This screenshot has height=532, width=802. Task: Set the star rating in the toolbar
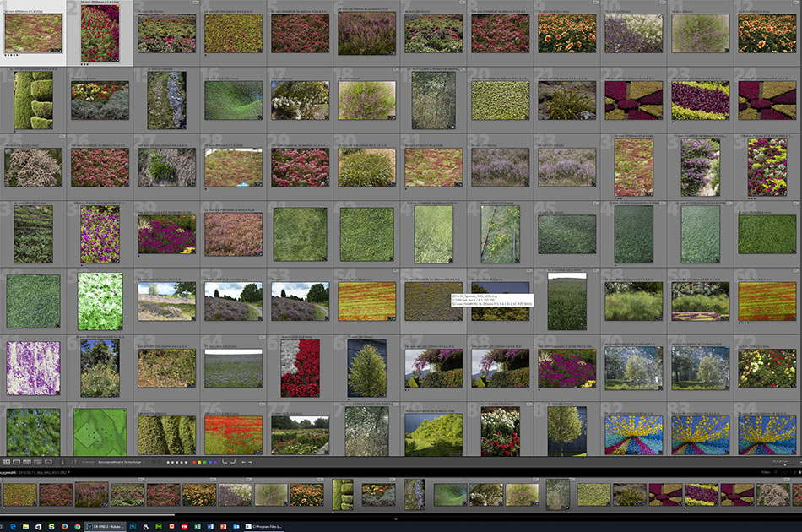177,462
